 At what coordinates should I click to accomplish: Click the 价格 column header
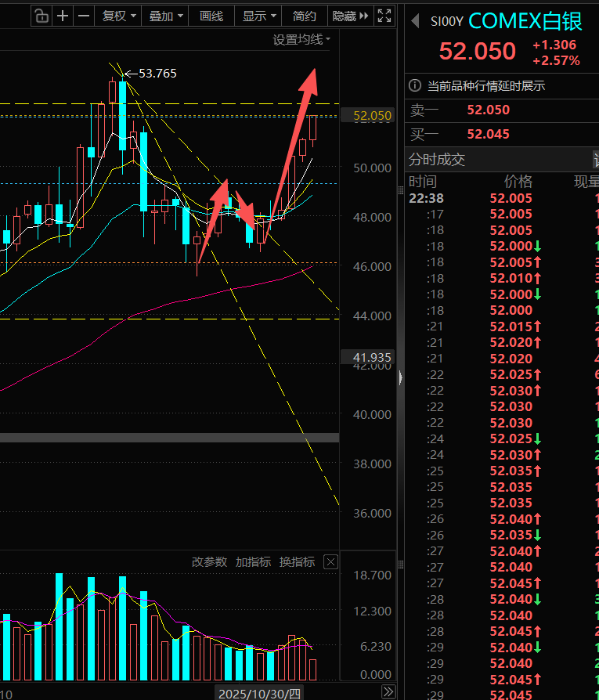pyautogui.click(x=518, y=181)
